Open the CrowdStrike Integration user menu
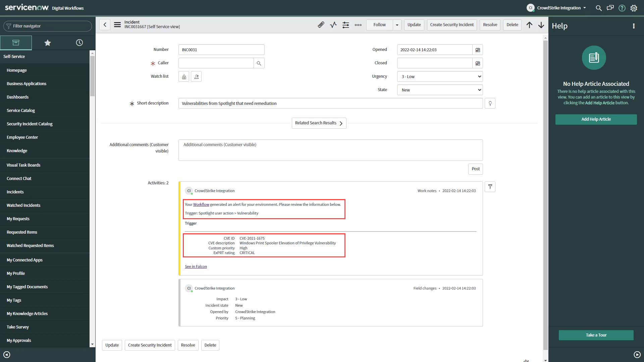The height and width of the screenshot is (362, 644). click(557, 8)
